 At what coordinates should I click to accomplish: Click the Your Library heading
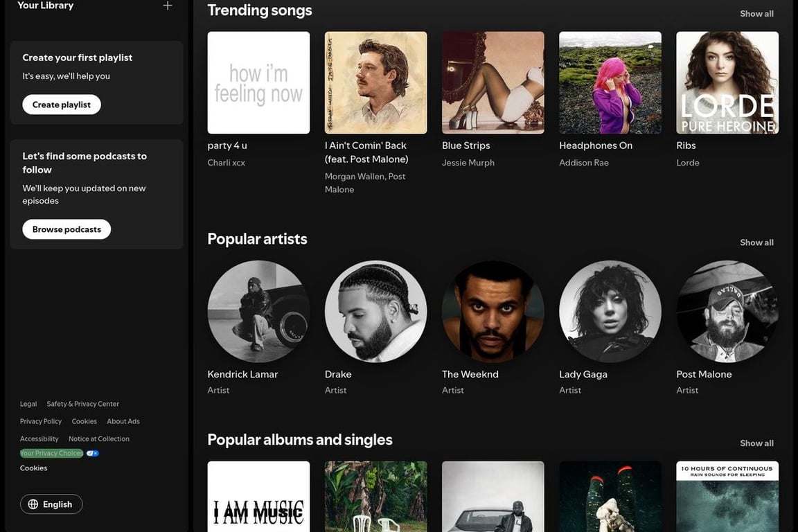(x=45, y=6)
